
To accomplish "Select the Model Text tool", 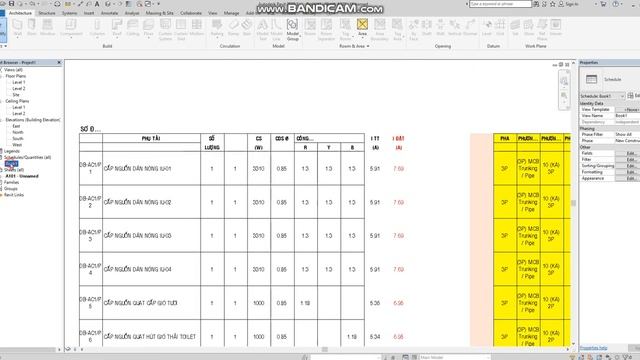I will (x=263, y=29).
